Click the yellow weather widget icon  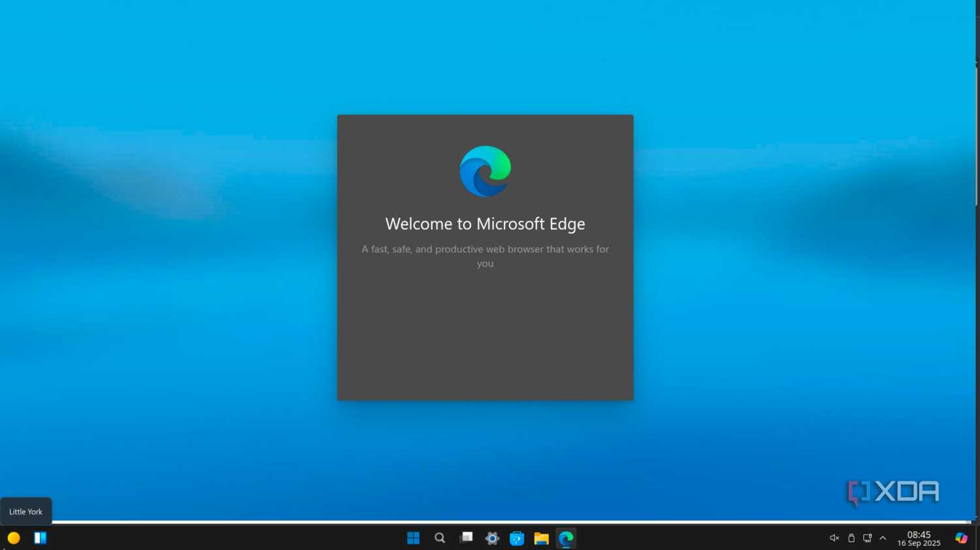coord(14,538)
